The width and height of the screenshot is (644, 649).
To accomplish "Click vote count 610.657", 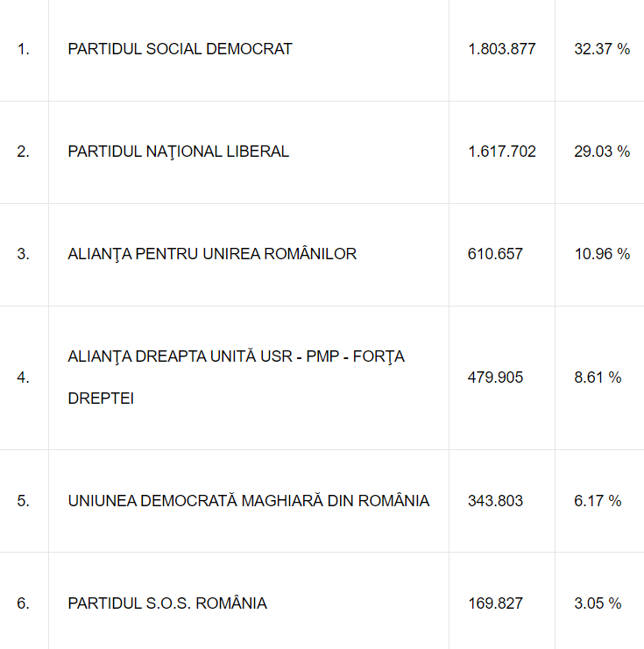I will coord(495,254).
